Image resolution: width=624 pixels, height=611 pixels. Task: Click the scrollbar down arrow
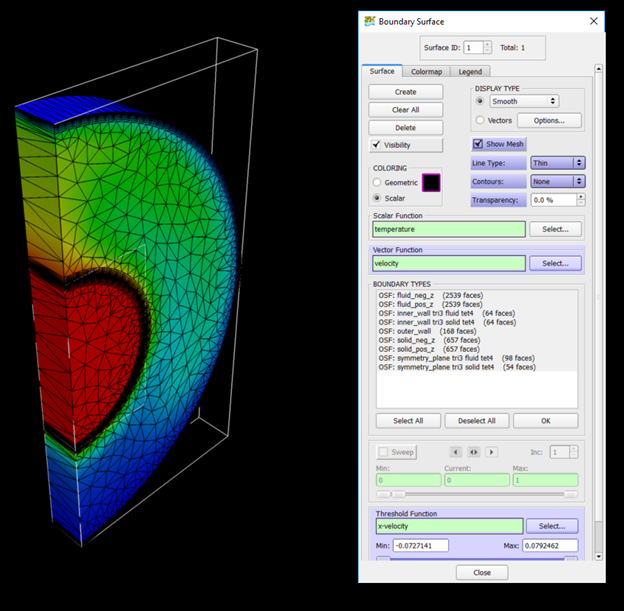tap(599, 556)
